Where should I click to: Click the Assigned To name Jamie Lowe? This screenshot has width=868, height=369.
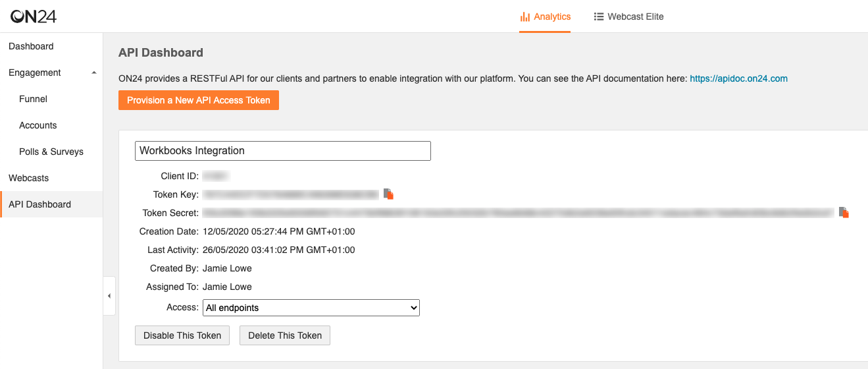tap(227, 287)
